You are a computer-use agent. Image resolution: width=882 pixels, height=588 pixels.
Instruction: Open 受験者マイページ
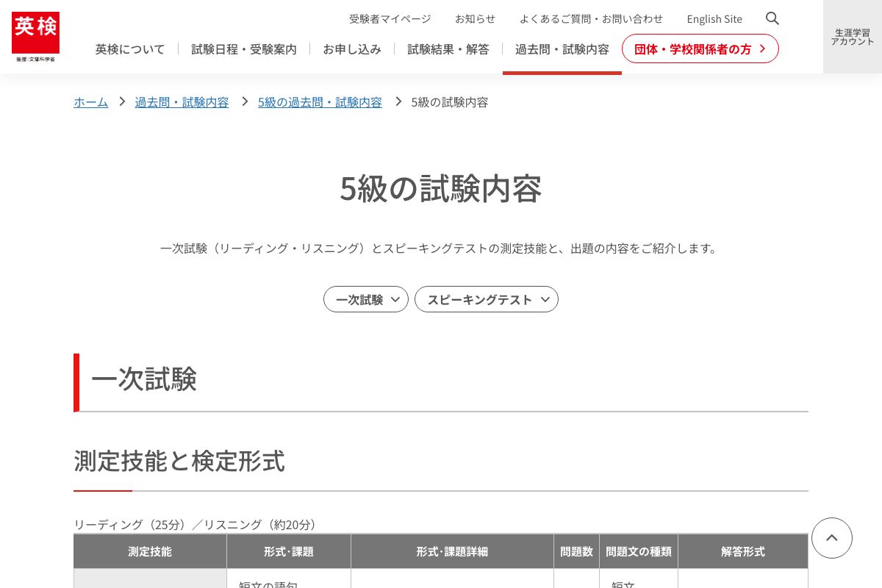coord(390,18)
